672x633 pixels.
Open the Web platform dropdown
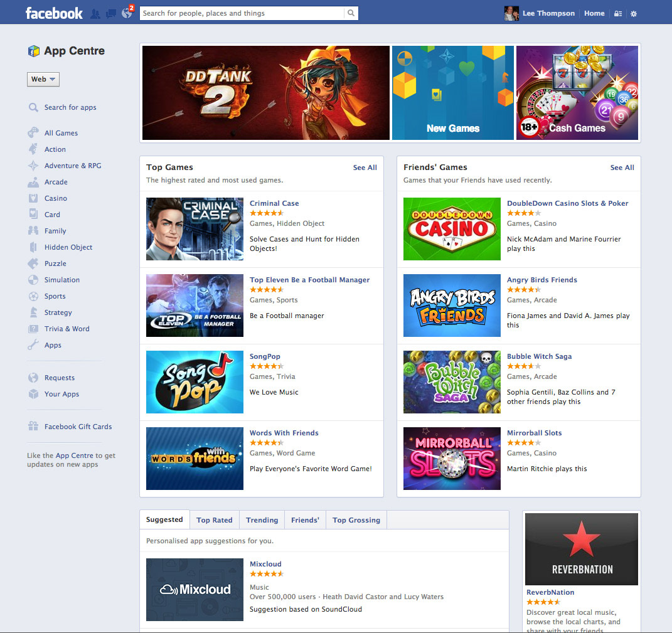point(43,79)
